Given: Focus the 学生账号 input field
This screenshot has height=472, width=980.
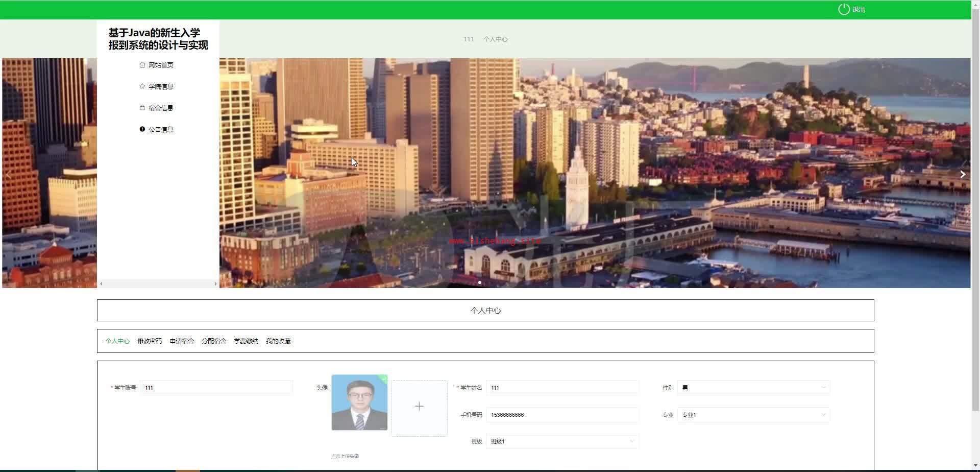Looking at the screenshot, I should [216, 388].
